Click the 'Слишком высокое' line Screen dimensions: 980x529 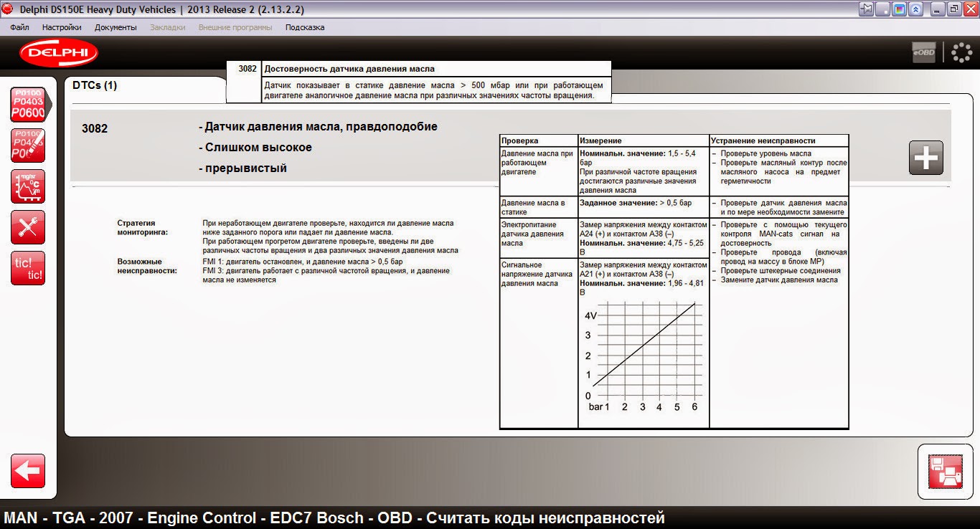tap(255, 148)
